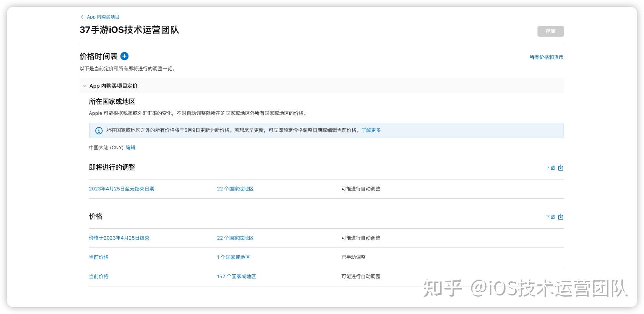Open 当前价格 for the 已手动调整 row

click(x=99, y=257)
